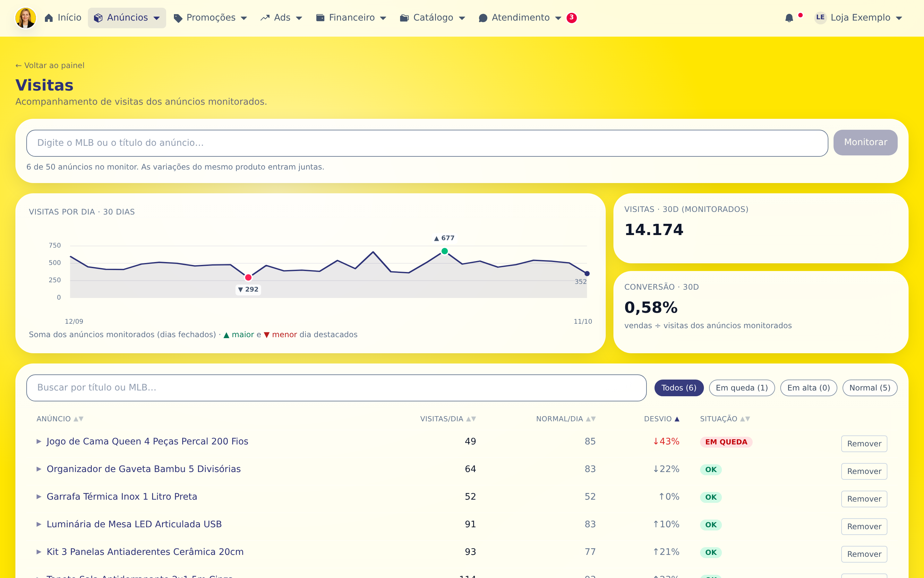Open the Financeiro dropdown arrow
This screenshot has height=578, width=924.
(x=383, y=18)
